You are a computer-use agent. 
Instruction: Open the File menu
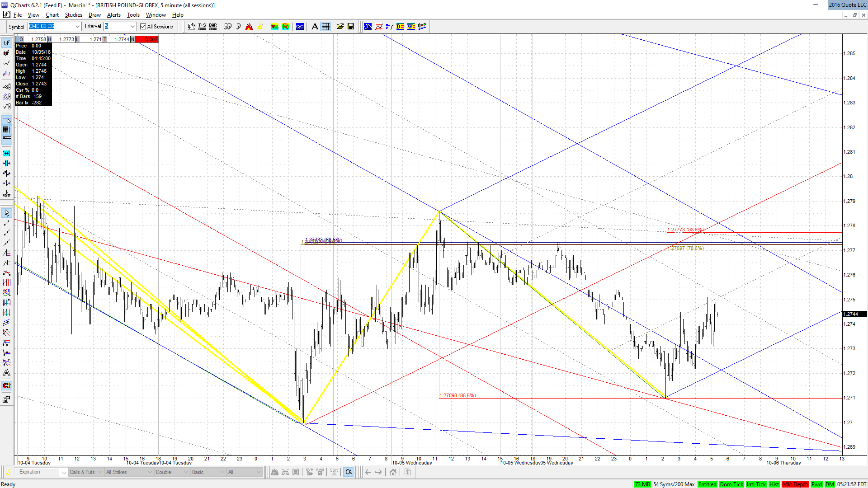coord(18,15)
